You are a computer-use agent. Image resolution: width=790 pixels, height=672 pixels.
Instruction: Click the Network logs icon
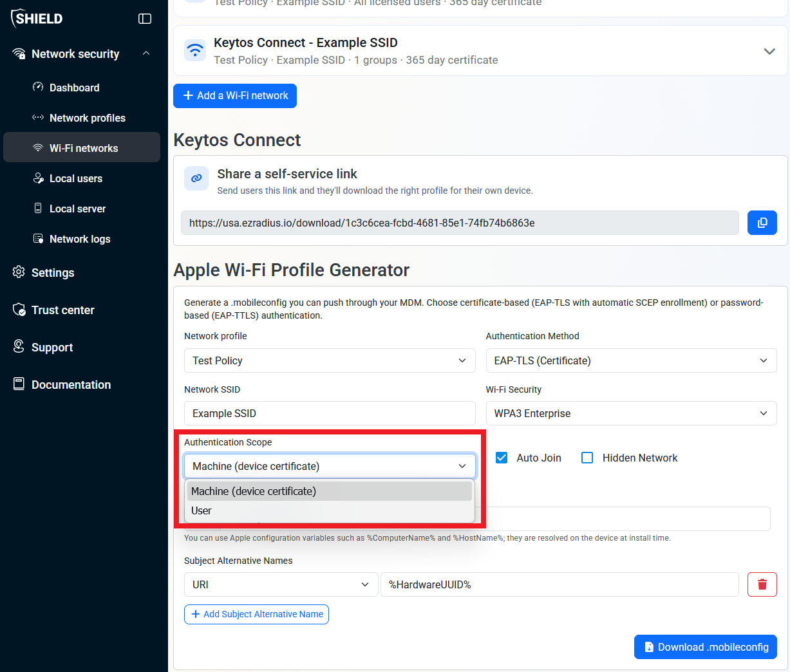(x=38, y=238)
